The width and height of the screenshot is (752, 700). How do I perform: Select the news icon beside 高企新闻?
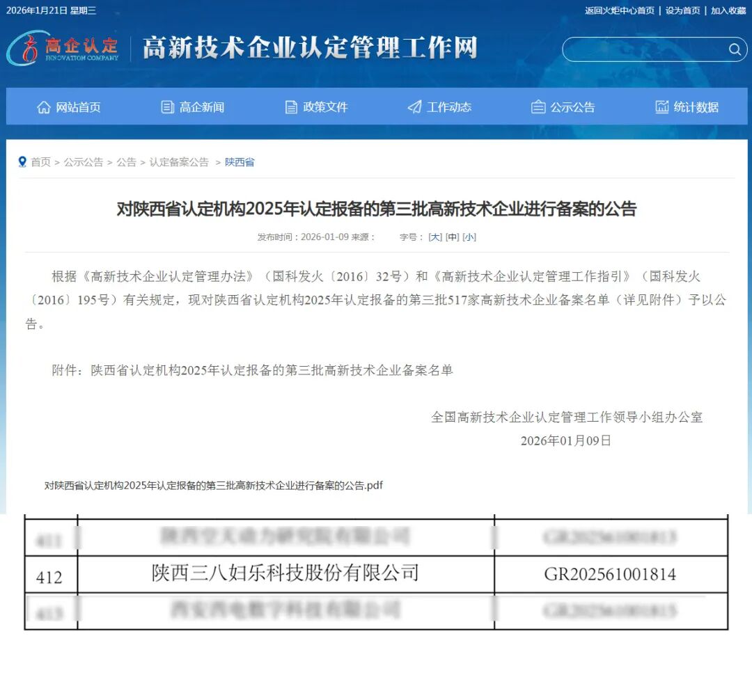click(166, 106)
